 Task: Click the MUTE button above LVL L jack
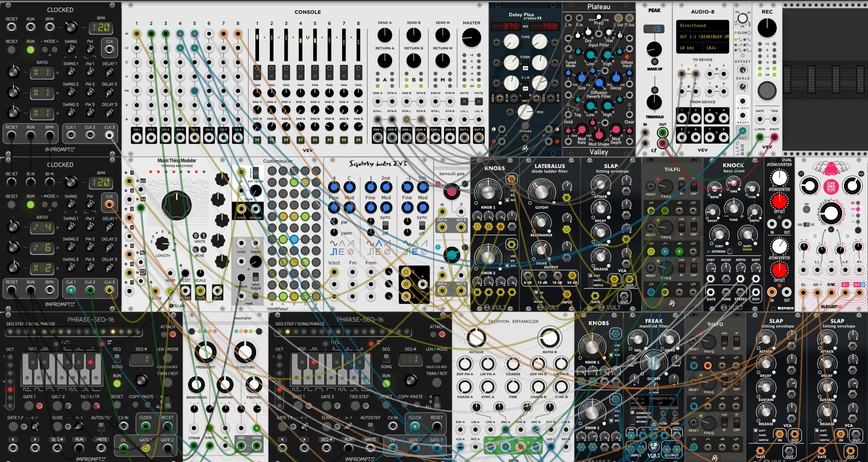click(x=464, y=101)
